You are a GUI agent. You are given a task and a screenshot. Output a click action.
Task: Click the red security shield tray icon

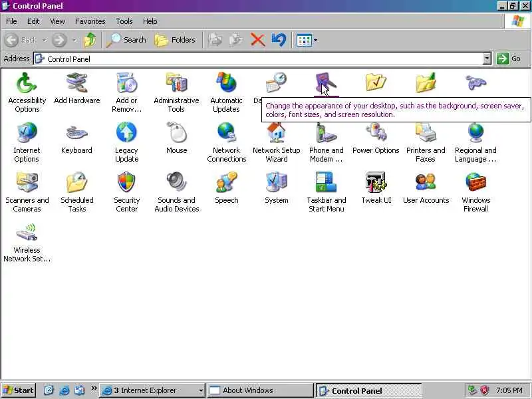[x=485, y=390]
